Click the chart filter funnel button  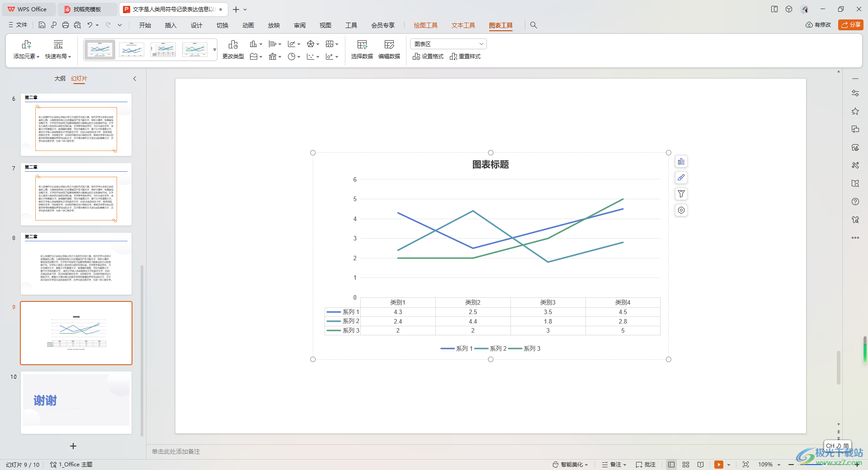pyautogui.click(x=681, y=194)
